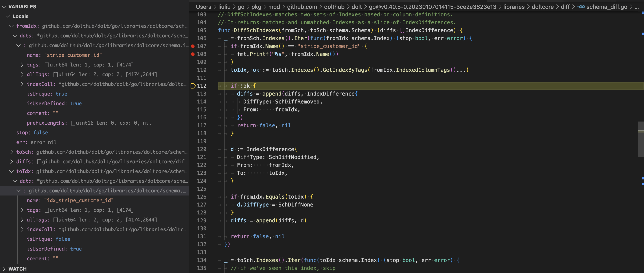
Task: Open the dolthub breadcrumb item
Action: click(334, 7)
